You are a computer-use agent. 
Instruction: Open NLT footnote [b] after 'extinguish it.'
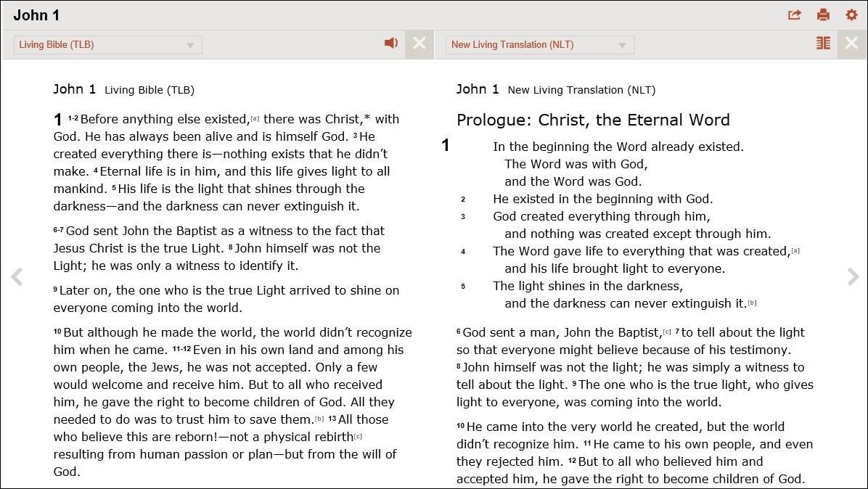pos(752,303)
